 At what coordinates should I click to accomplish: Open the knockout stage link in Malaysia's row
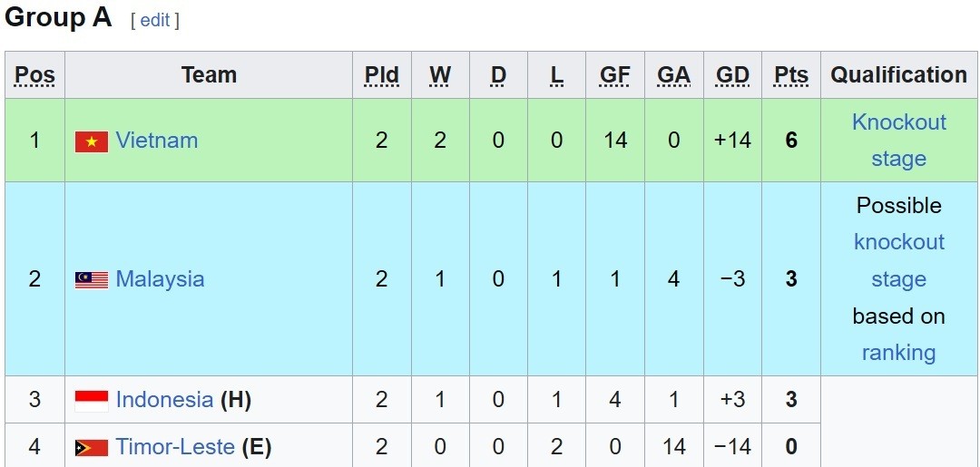pos(898,243)
